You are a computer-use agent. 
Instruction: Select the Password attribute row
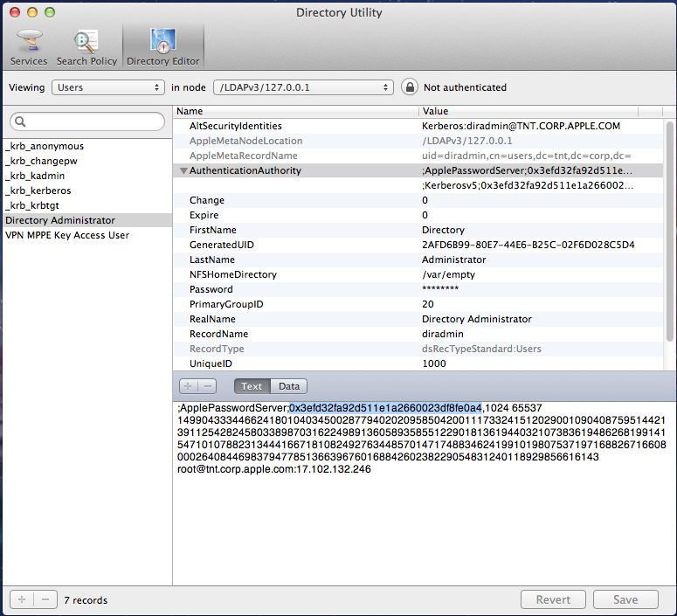tap(418, 289)
